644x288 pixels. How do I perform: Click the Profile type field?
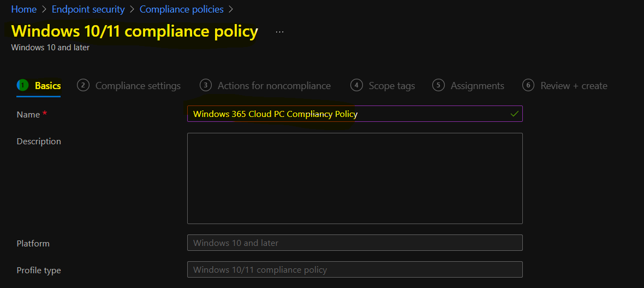355,269
